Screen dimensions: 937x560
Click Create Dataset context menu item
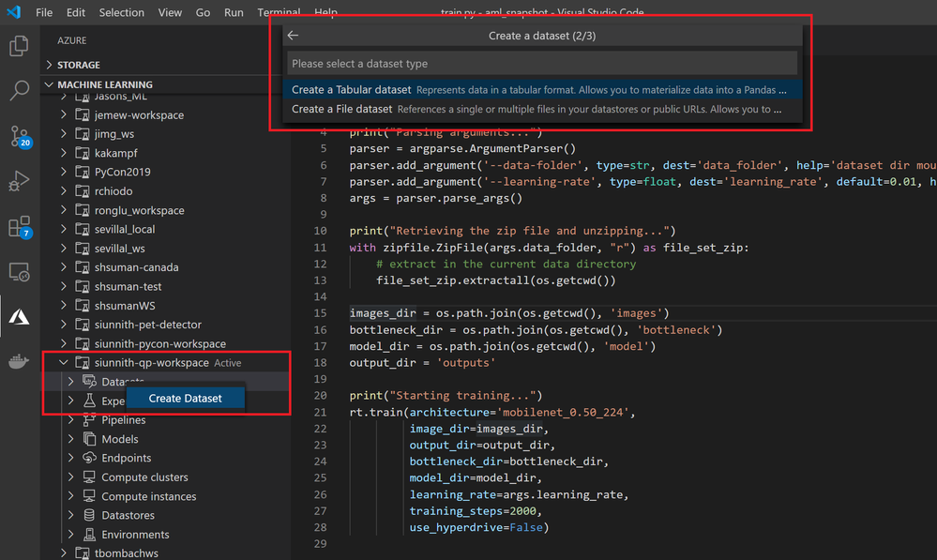[185, 398]
